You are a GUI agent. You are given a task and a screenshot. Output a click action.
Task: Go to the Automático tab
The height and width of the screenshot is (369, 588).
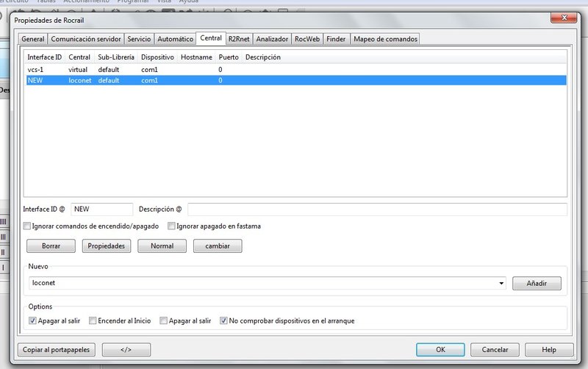[175, 39]
